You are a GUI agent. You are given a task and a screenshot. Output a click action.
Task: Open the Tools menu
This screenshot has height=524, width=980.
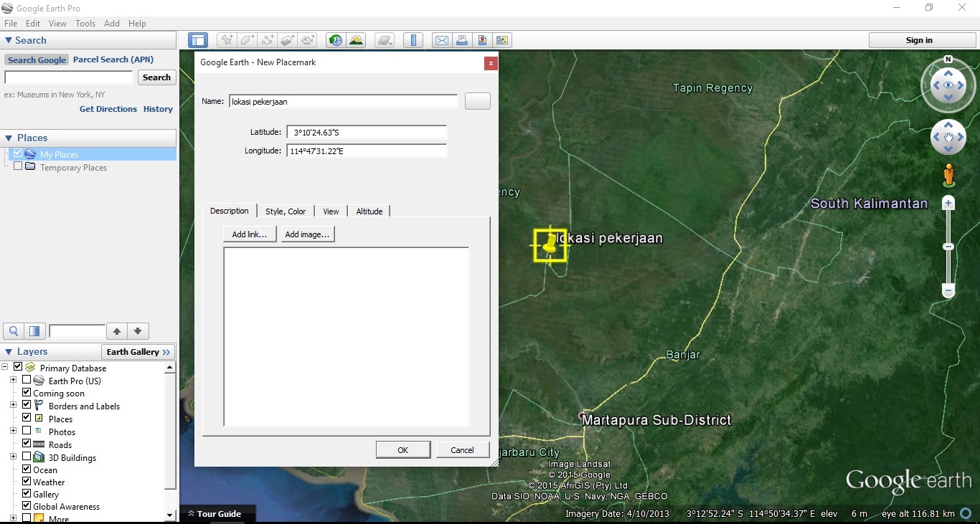[85, 24]
